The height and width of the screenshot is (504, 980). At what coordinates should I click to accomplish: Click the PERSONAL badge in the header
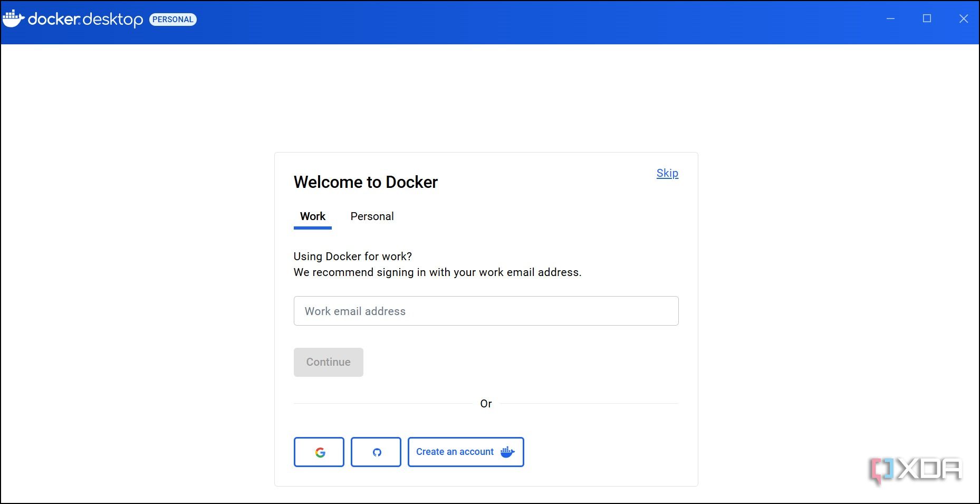[173, 20]
